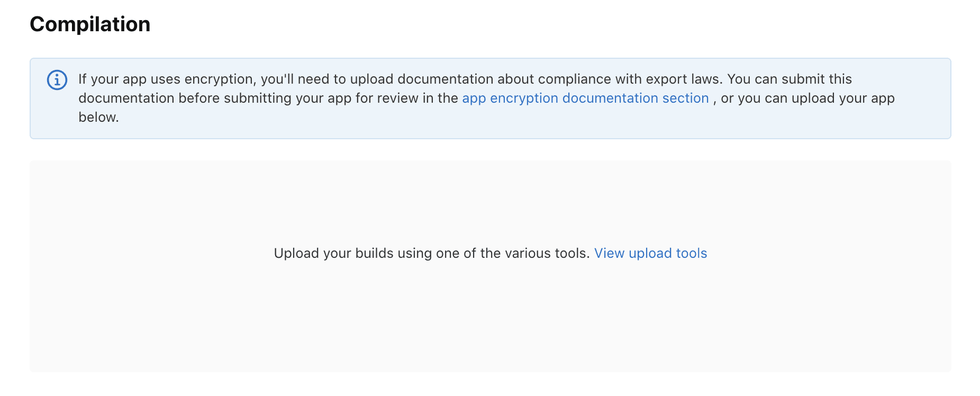Open the app encryption documentation section link
Image resolution: width=980 pixels, height=396 pixels.
coord(585,98)
